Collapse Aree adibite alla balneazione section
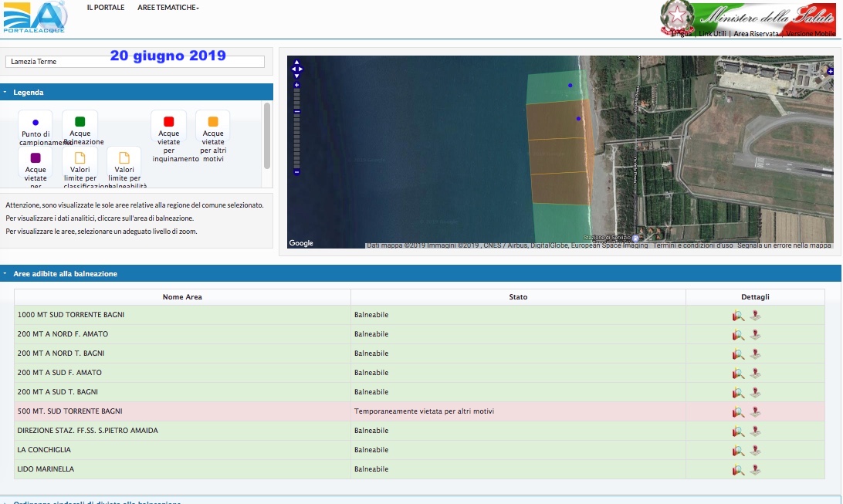The height and width of the screenshot is (504, 843). (421, 273)
